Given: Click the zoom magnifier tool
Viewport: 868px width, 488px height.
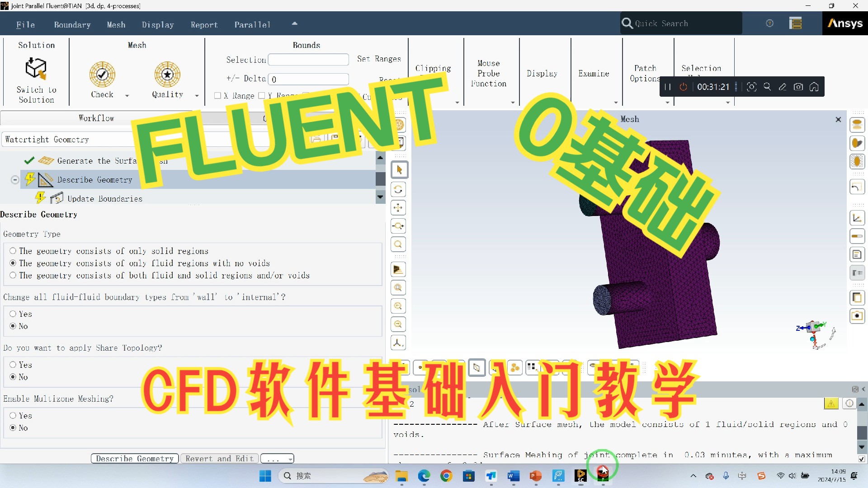Looking at the screenshot, I should pyautogui.click(x=398, y=244).
